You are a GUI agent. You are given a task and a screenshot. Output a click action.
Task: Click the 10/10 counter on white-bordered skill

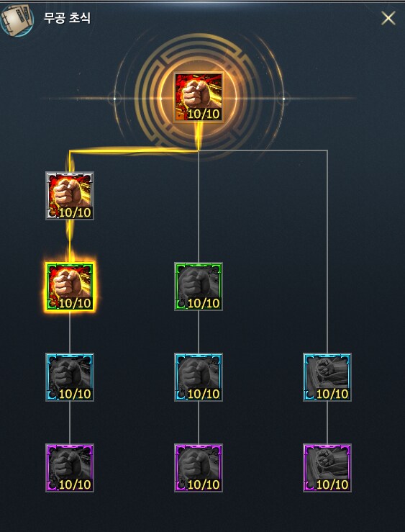point(75,213)
